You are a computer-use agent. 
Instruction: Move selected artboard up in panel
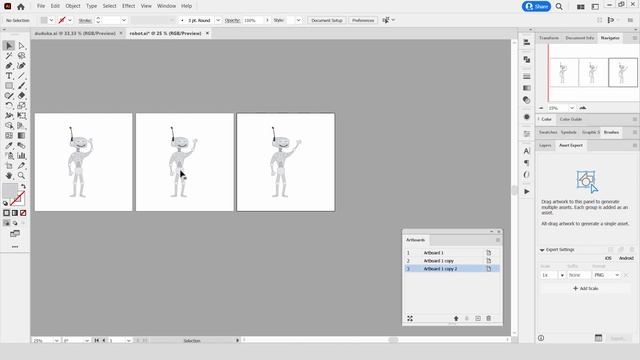(456, 318)
